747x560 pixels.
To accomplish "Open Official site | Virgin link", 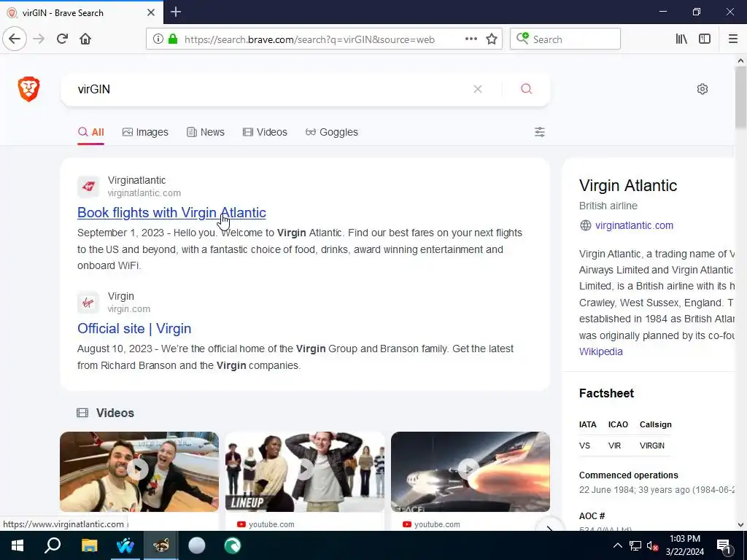I will 134,329.
